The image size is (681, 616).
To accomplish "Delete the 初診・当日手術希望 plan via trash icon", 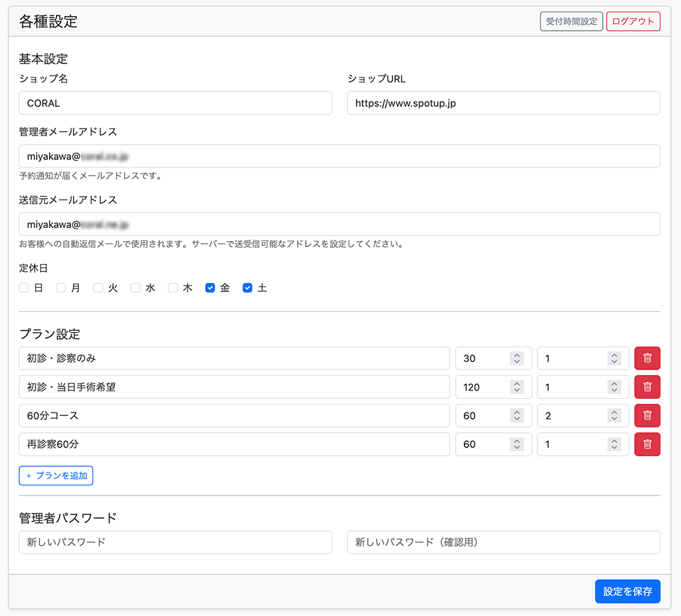I will (647, 387).
